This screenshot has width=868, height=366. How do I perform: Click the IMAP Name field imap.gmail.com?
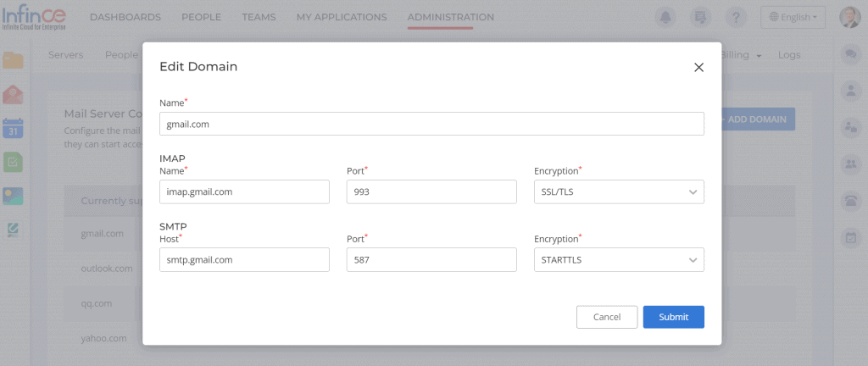(244, 191)
